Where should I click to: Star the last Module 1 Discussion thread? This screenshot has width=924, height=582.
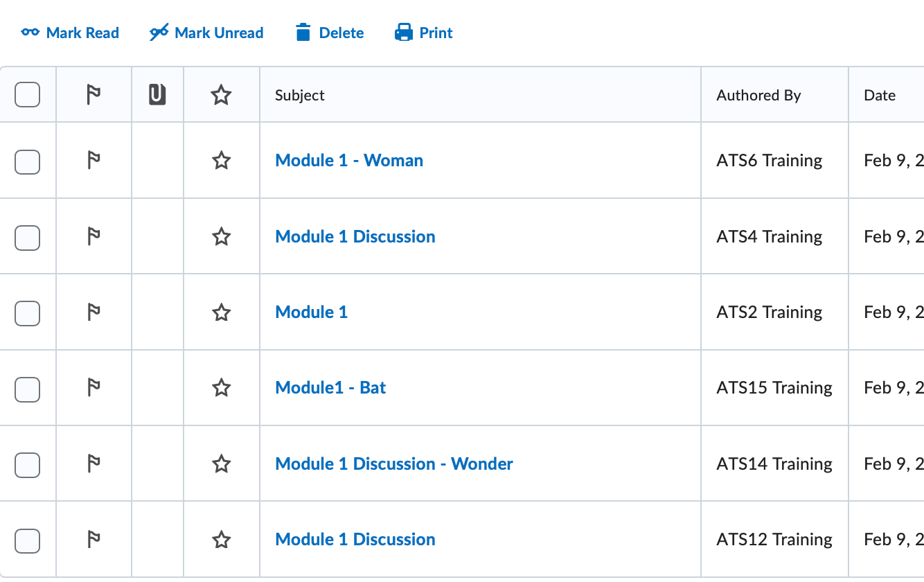click(x=221, y=539)
